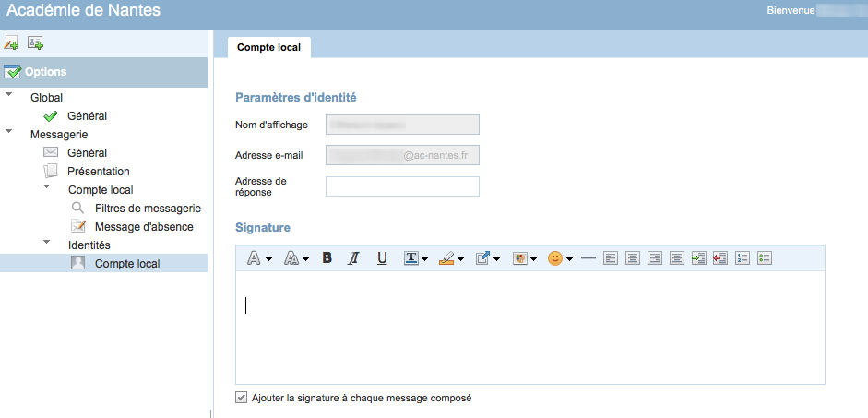The width and height of the screenshot is (868, 418).
Task: Increase indent of signature text
Action: tap(698, 258)
